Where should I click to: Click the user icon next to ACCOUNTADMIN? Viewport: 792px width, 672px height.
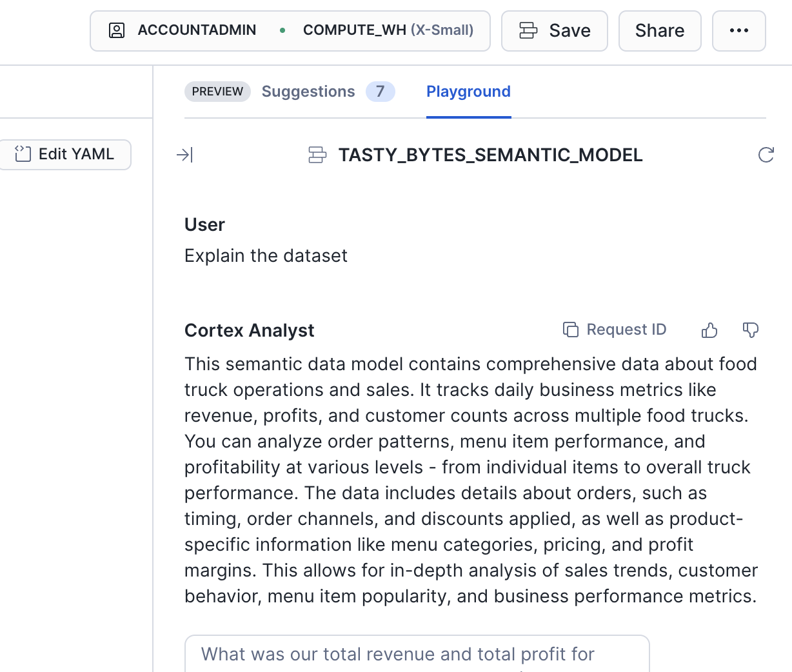tap(117, 30)
